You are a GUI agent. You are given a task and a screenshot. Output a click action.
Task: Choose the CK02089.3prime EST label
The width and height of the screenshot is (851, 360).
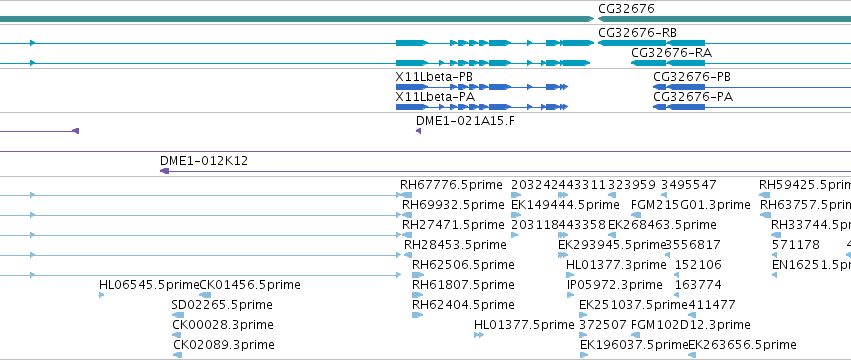click(224, 345)
